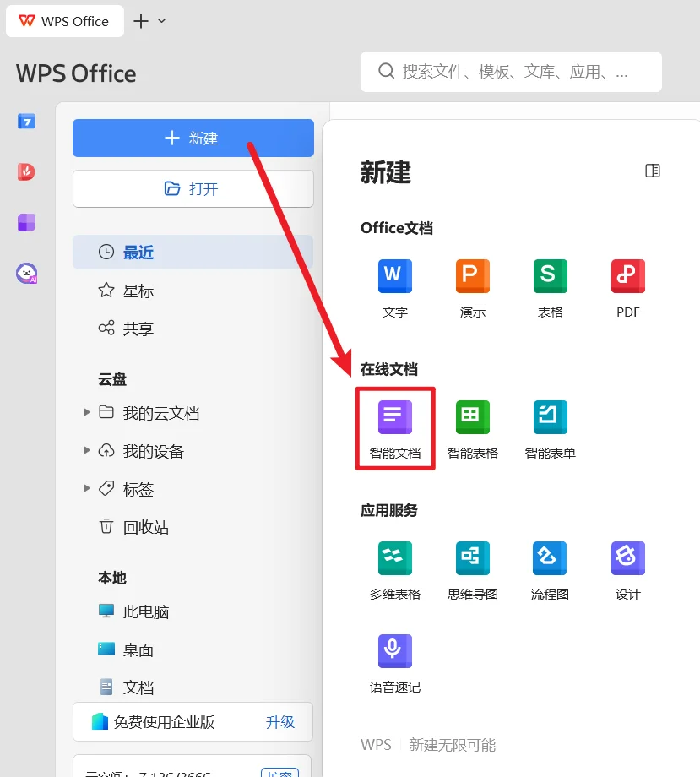Open 回收站 recycle bin
Image resolution: width=700 pixels, height=777 pixels.
point(133,527)
